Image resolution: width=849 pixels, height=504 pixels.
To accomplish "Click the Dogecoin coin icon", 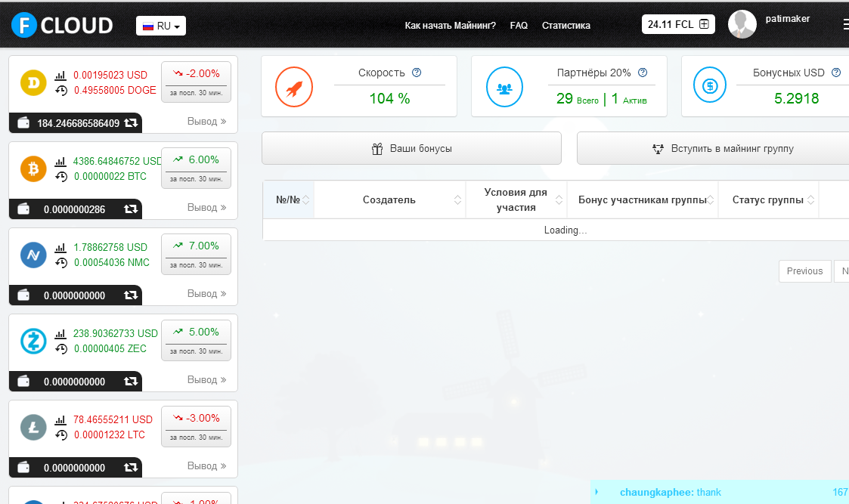I will 33,82.
